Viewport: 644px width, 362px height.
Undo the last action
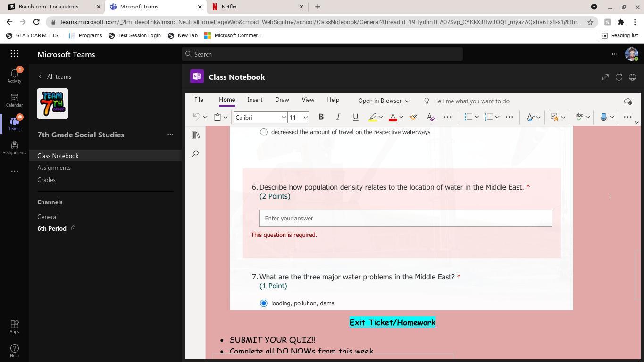(197, 117)
